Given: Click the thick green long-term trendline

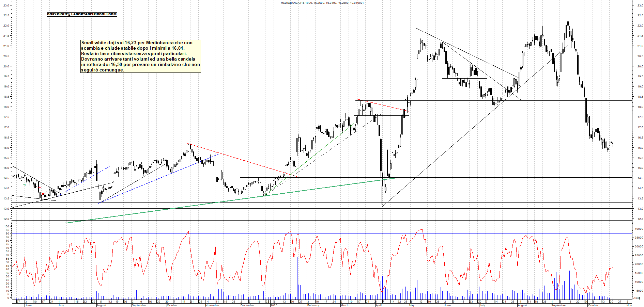Looking at the screenshot, I should tap(239, 199).
